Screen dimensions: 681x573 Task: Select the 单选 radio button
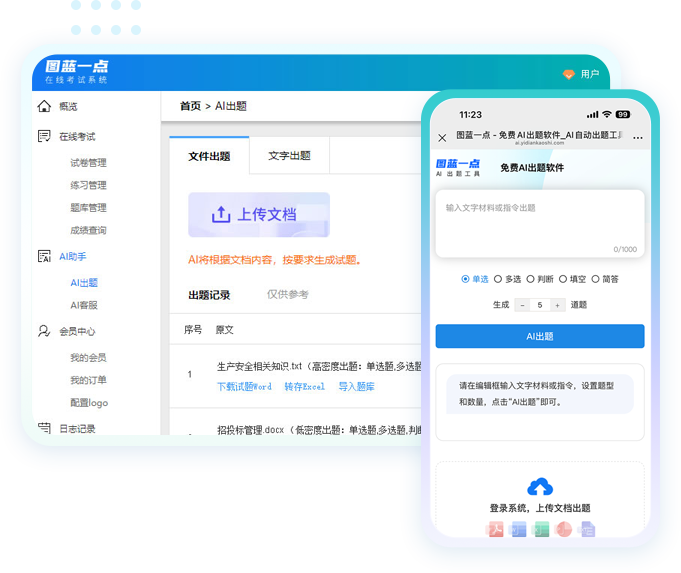point(465,279)
